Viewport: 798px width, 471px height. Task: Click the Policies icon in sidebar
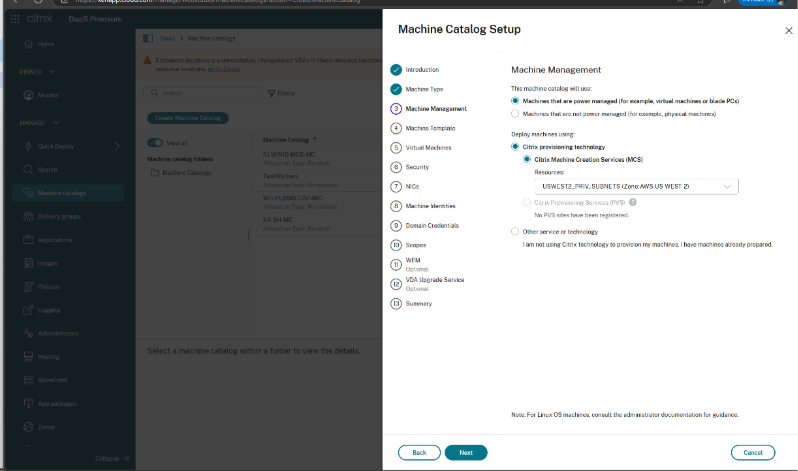[x=28, y=287]
